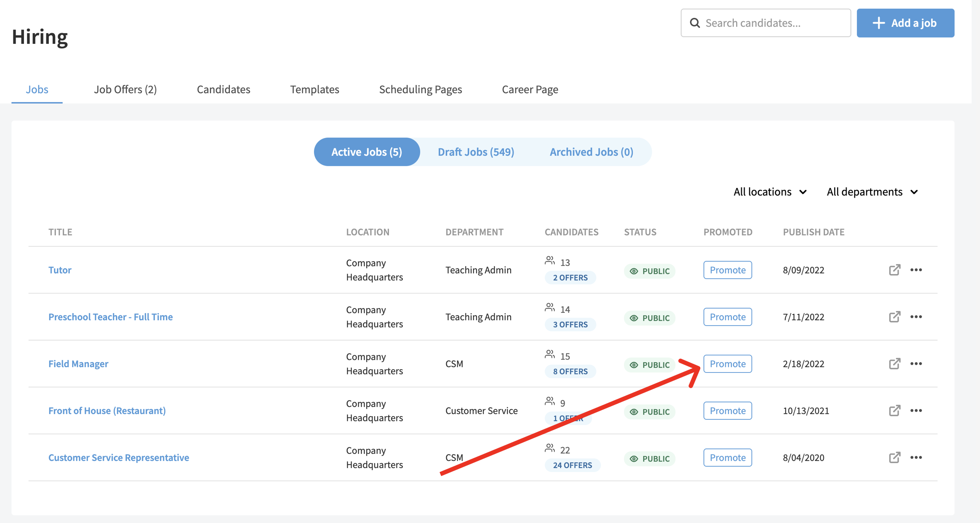Click Promote button for Field Manager

[x=727, y=364]
